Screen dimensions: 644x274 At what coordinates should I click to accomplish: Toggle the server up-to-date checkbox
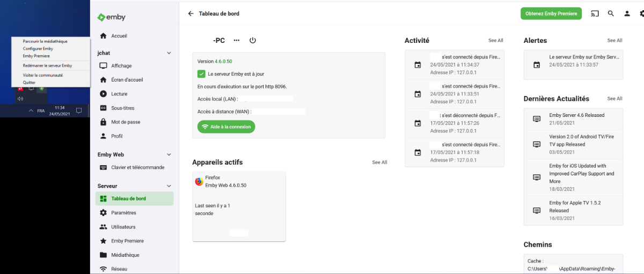[201, 74]
